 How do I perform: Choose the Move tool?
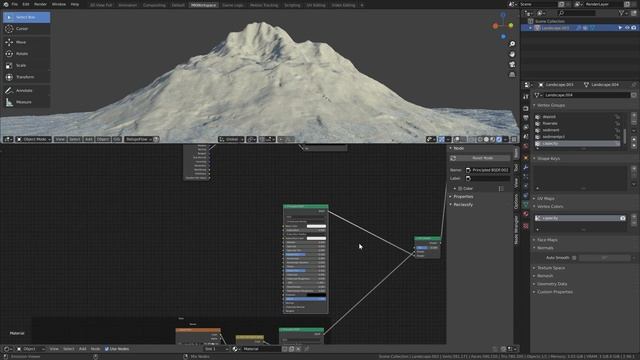tap(27, 42)
